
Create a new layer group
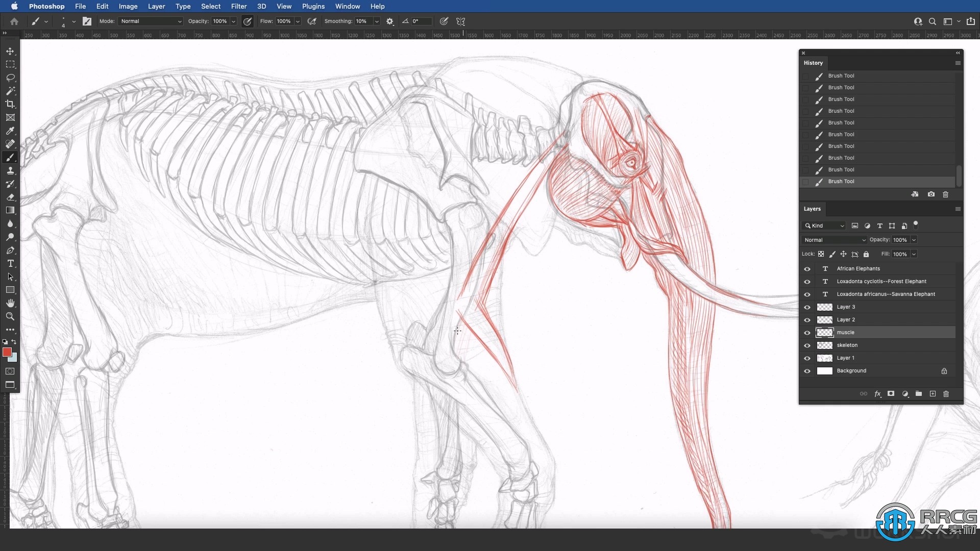click(x=919, y=394)
